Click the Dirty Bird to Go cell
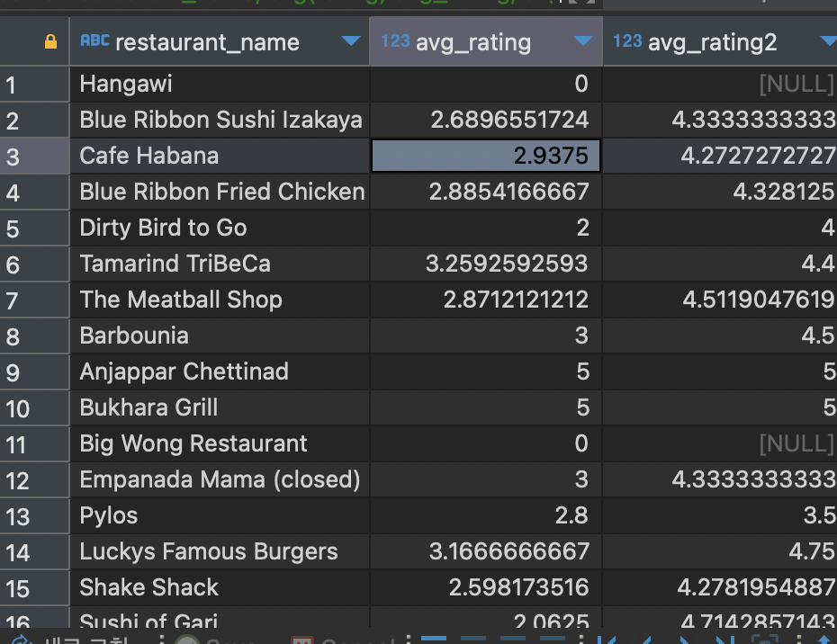Screen dimensions: 837x644 (220, 228)
